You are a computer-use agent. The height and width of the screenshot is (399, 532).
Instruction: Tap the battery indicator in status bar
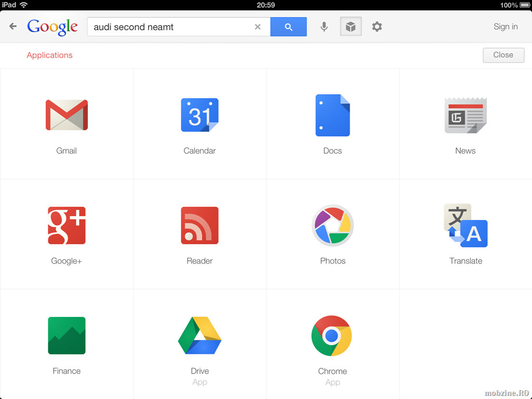525,5
